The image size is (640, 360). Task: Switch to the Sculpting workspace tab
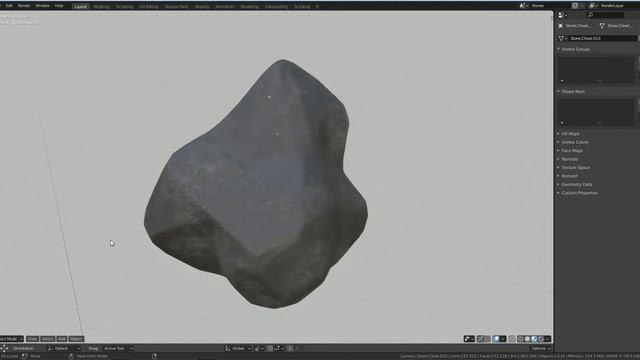coord(124,7)
